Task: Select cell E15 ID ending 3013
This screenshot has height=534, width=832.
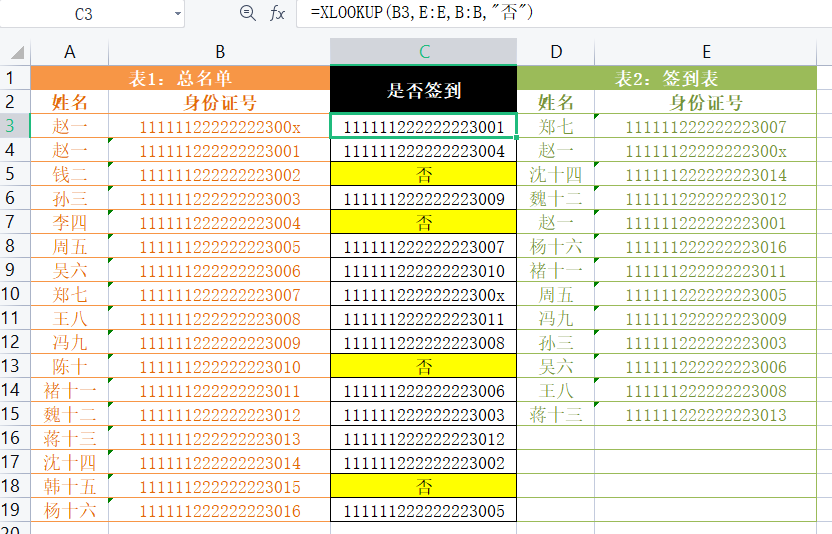Action: (x=706, y=414)
